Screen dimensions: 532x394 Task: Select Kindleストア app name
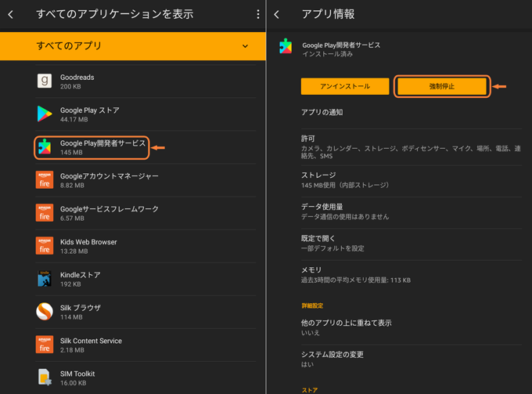(80, 275)
